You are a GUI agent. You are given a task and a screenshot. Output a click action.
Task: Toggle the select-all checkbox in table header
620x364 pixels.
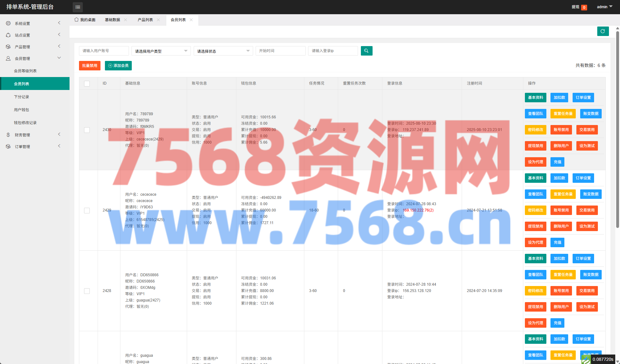point(87,83)
